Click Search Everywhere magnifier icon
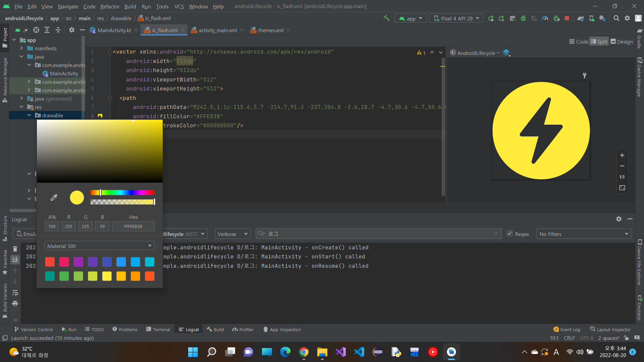Image resolution: width=644 pixels, height=362 pixels. [x=616, y=18]
